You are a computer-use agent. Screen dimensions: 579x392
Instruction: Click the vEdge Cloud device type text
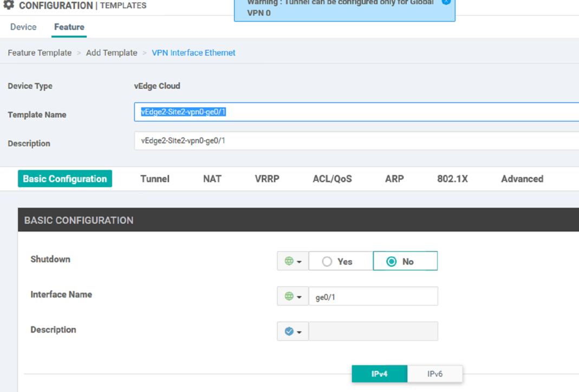[x=157, y=86]
